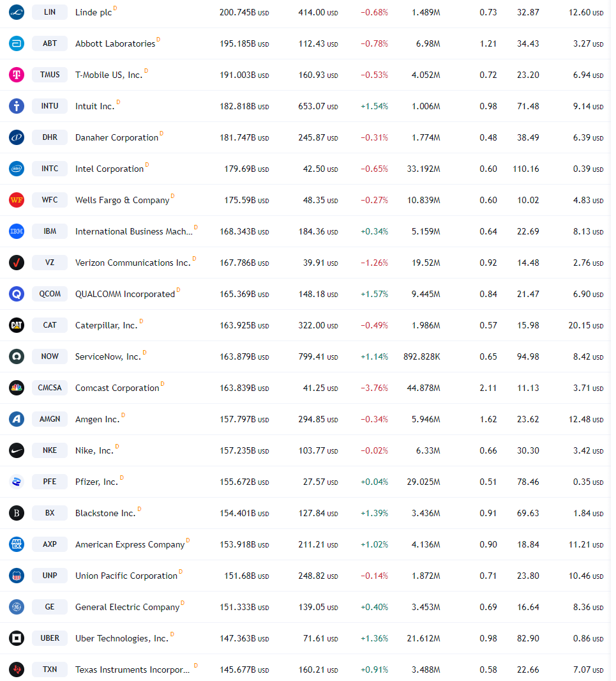Click the Intel logo icon
The image size is (616, 681).
[x=17, y=169]
